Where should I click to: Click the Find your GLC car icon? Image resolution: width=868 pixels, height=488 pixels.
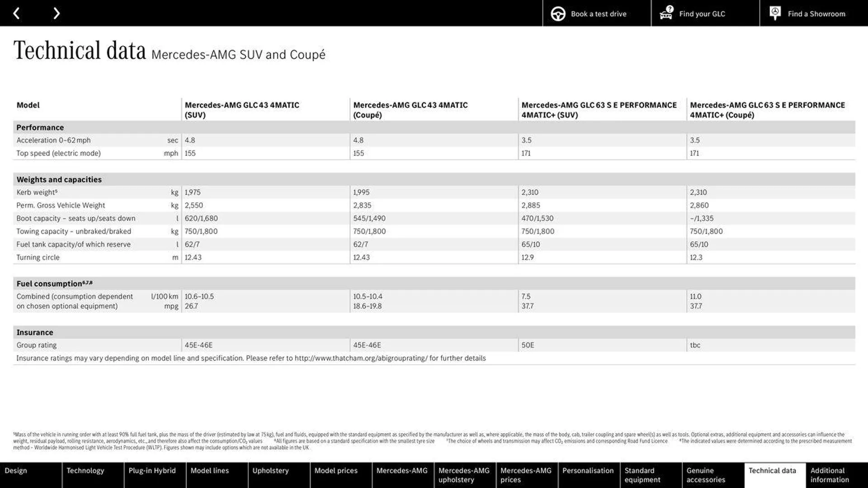pyautogui.click(x=666, y=13)
